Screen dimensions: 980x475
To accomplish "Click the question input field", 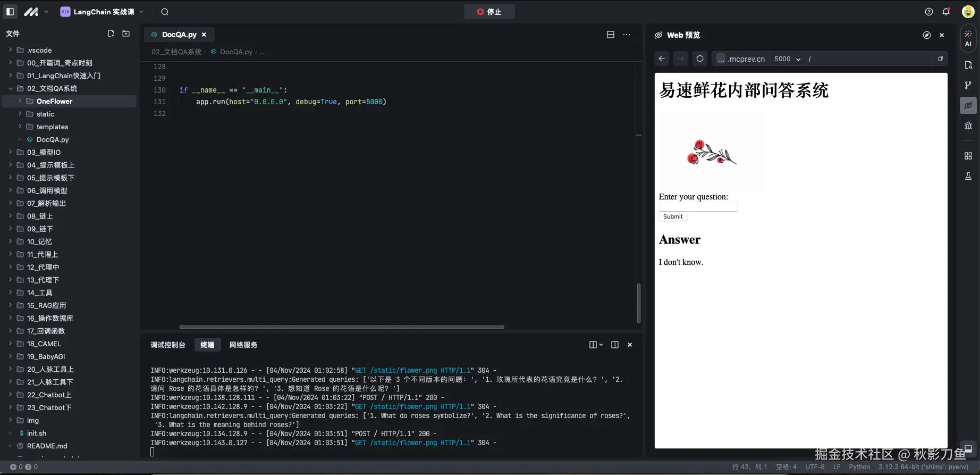I will point(698,207).
